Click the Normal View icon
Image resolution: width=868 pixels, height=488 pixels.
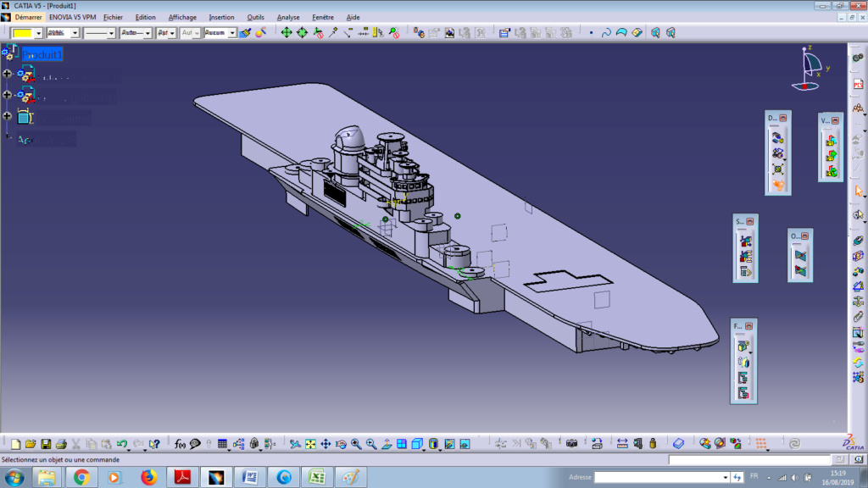click(x=387, y=444)
